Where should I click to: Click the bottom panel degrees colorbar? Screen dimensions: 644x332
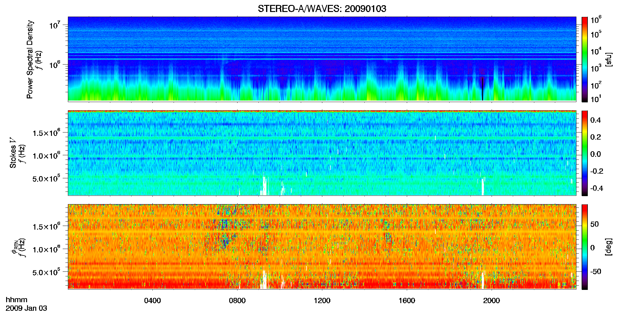(585, 247)
